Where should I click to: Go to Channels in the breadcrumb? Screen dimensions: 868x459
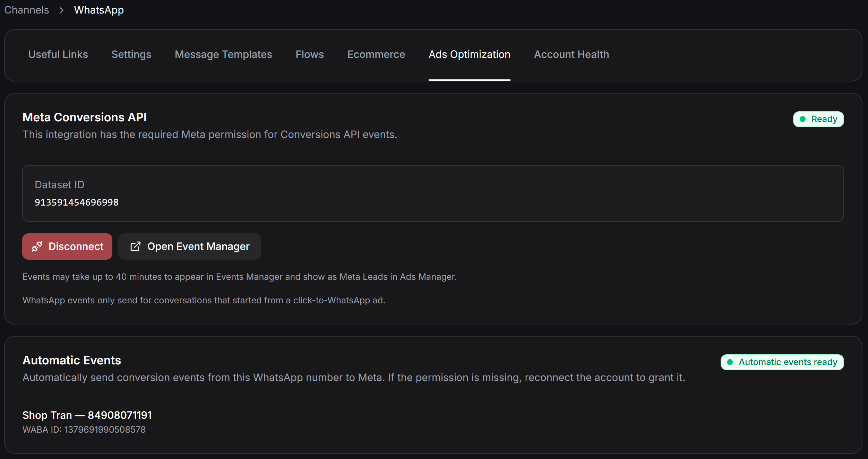pyautogui.click(x=27, y=10)
